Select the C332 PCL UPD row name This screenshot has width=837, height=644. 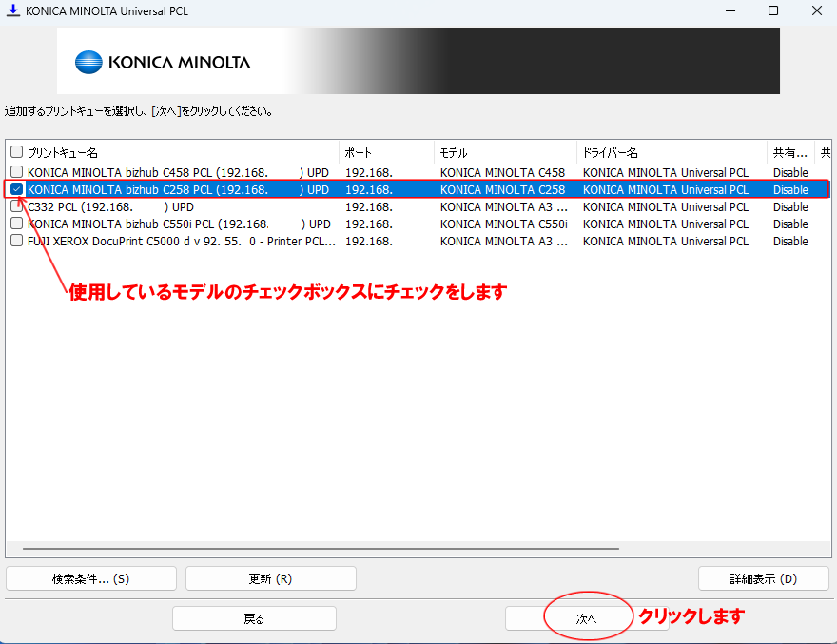point(110,206)
